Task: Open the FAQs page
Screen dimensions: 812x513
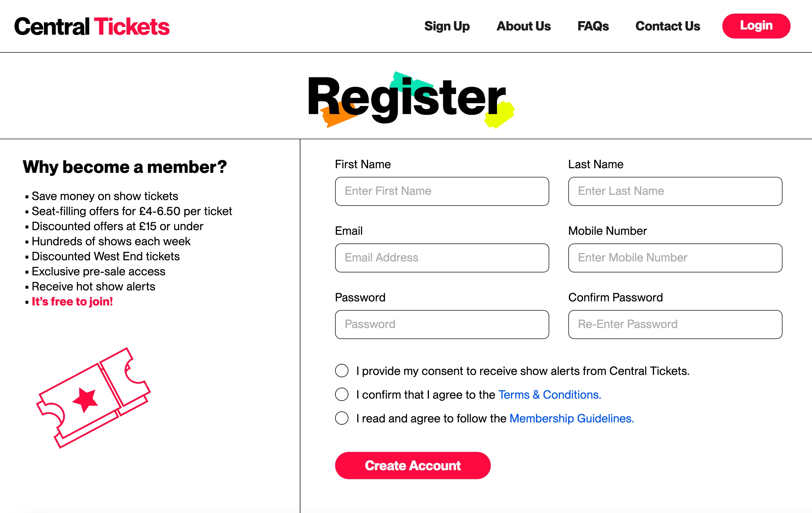Action: click(593, 26)
